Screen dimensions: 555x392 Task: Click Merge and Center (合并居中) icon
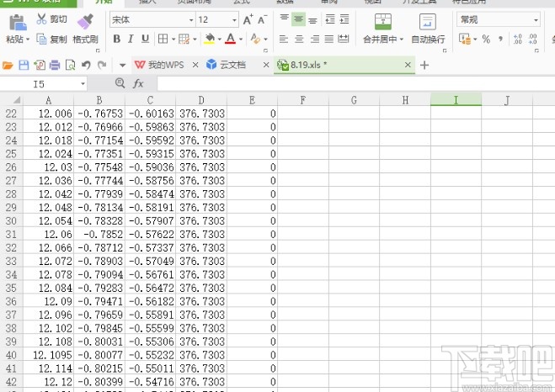coord(383,22)
